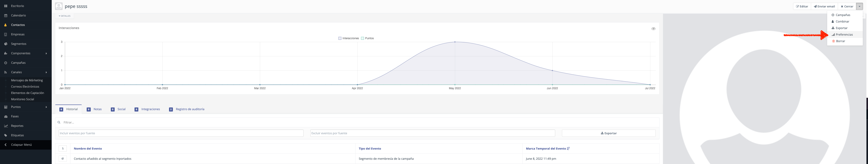Click the sort icon beside Marca Temporal
Viewport: 868px width, 164px height.
(x=568, y=148)
